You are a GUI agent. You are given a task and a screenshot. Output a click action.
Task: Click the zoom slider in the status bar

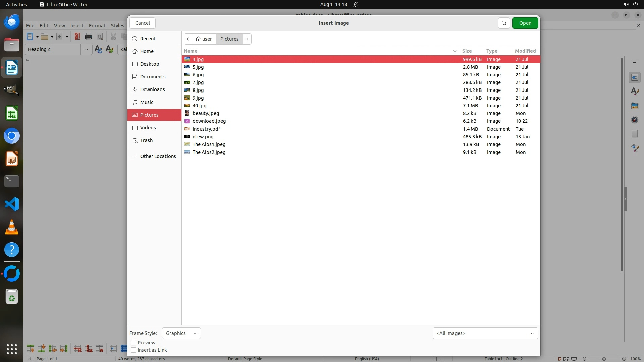coord(604,359)
